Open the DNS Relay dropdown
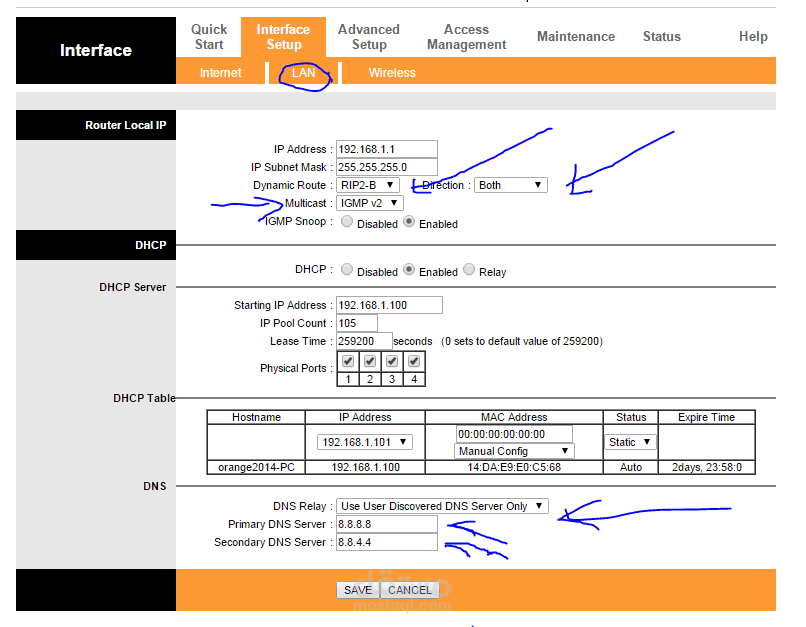The image size is (806, 627). click(442, 506)
